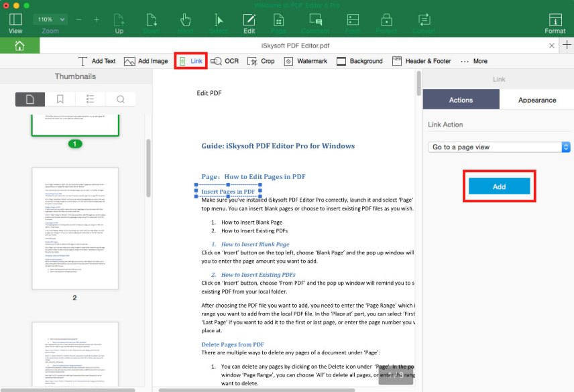Click the document horizontal scrollbar

[x=256, y=390]
